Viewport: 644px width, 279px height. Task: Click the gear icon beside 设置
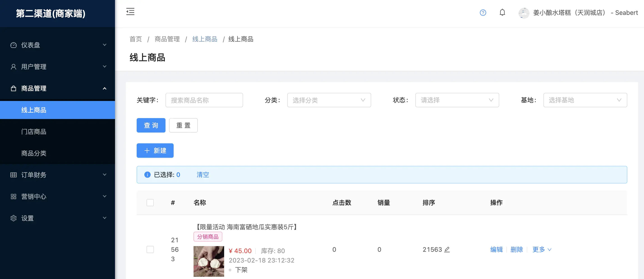pos(14,218)
